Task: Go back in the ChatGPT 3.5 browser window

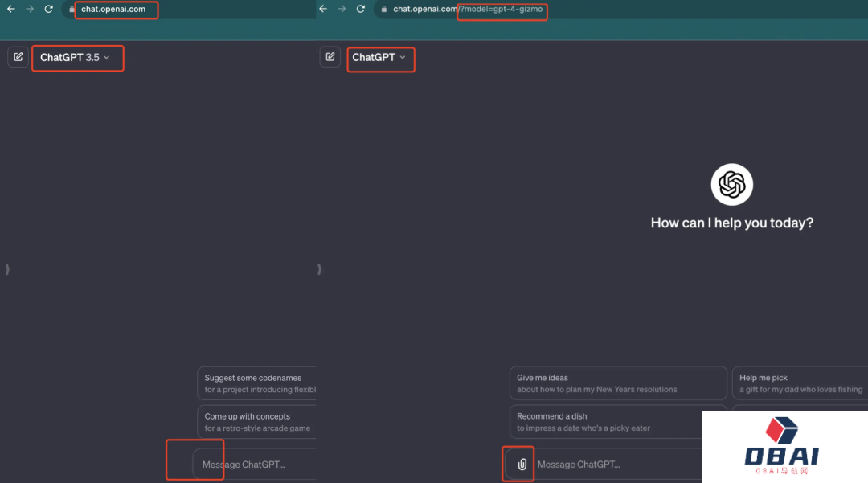Action: pos(10,10)
